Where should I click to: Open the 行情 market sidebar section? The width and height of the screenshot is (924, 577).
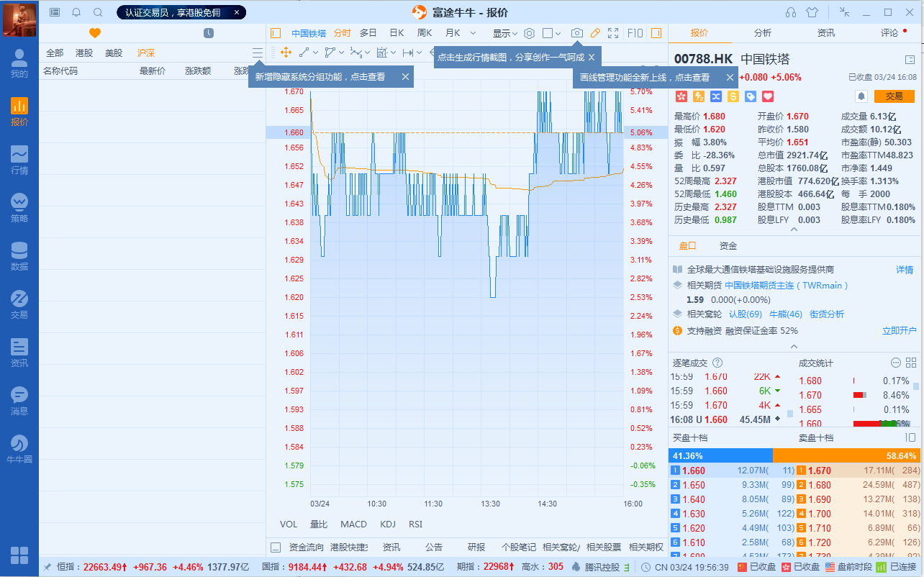point(19,160)
